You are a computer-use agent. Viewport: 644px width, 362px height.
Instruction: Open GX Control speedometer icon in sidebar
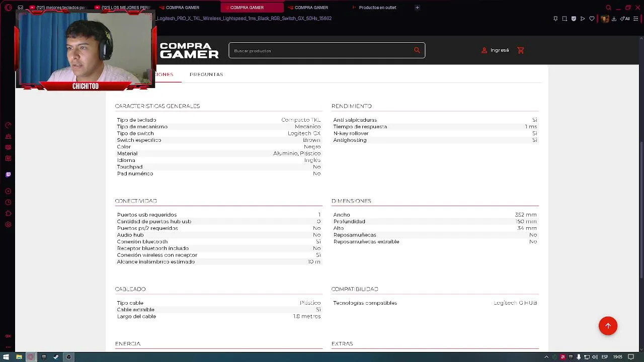click(x=8, y=125)
